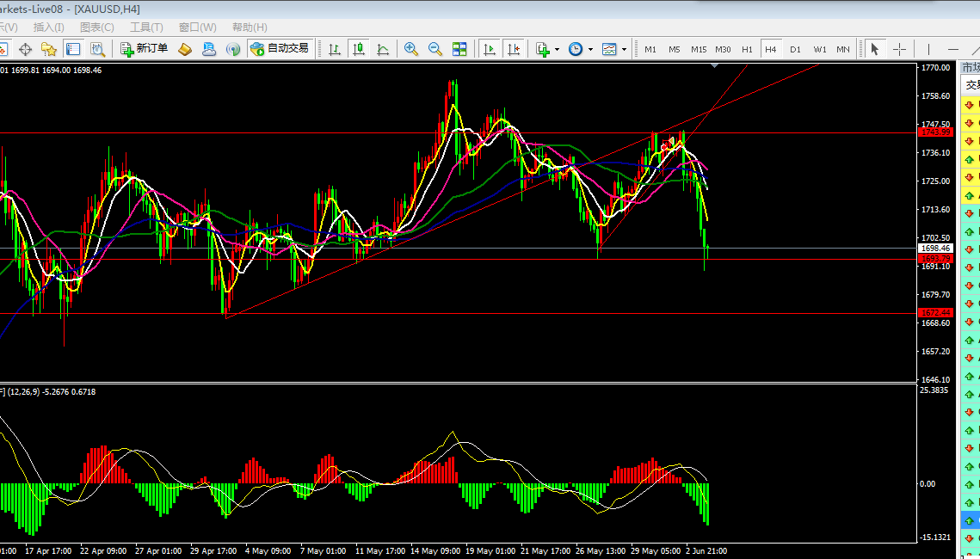Open the 工具(T) menu
Image resolution: width=980 pixels, height=559 pixels.
(x=146, y=28)
